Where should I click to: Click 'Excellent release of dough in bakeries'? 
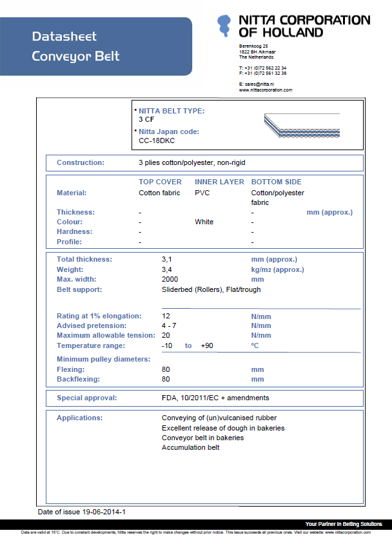(223, 428)
